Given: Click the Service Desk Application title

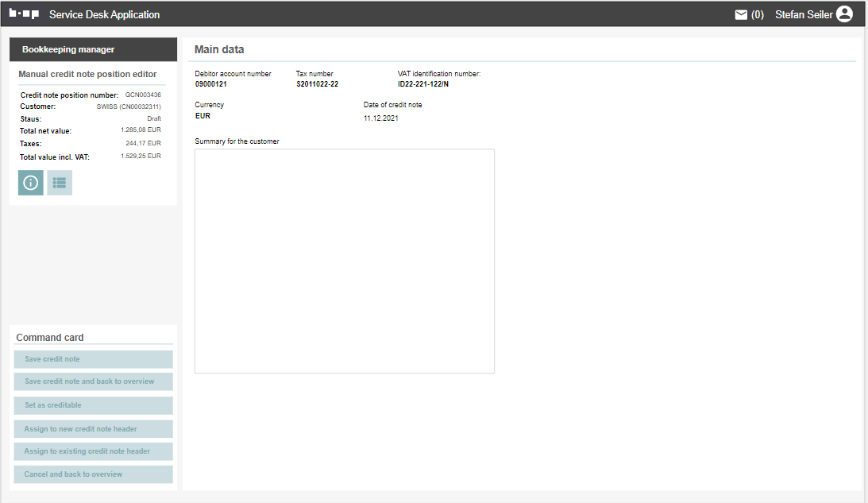Looking at the screenshot, I should [104, 14].
